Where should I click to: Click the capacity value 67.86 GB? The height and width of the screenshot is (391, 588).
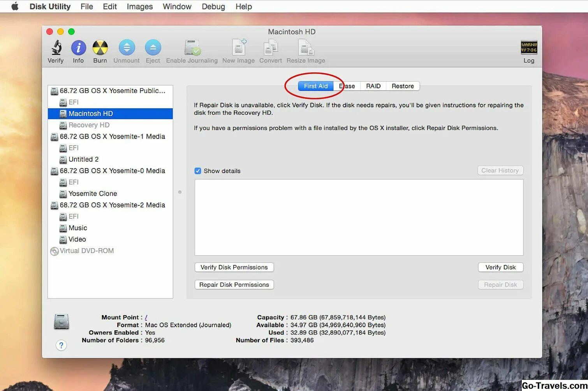point(304,317)
